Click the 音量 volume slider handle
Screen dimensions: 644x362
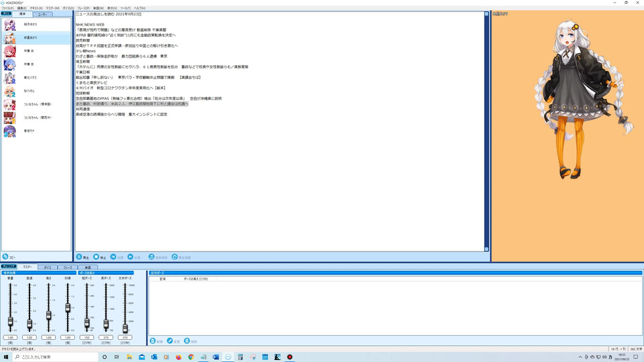10,321
